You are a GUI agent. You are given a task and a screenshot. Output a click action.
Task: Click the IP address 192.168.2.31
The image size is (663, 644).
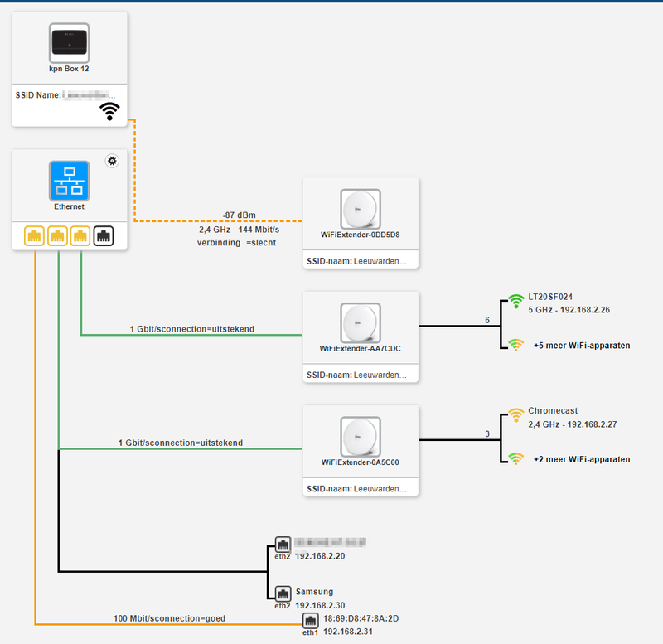coord(348,632)
